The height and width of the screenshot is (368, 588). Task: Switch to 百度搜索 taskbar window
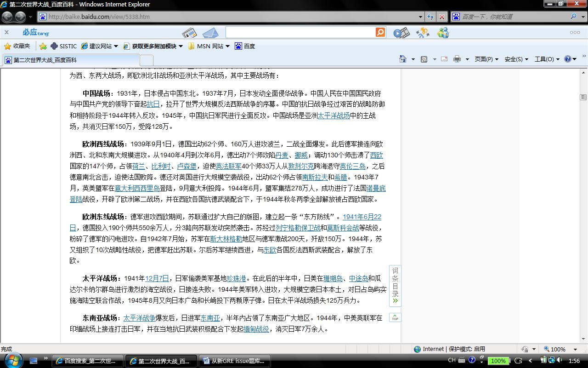(x=87, y=361)
